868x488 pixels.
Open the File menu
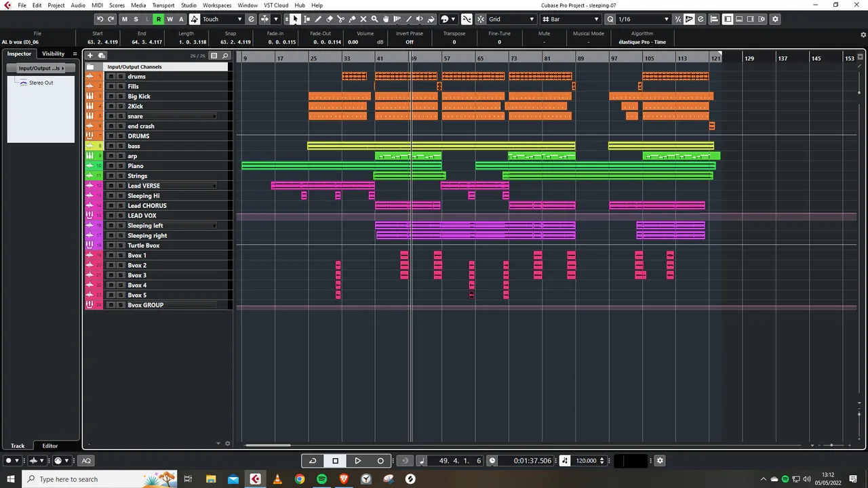click(22, 5)
